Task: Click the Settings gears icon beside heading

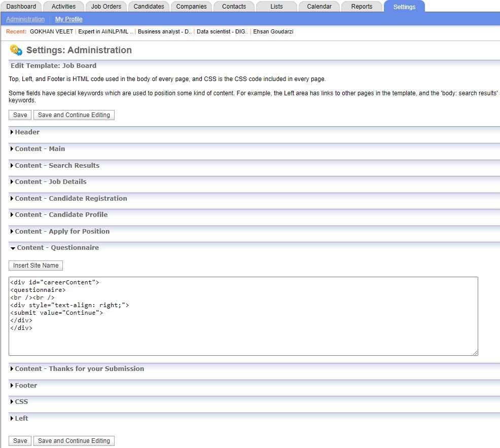Action: (16, 50)
